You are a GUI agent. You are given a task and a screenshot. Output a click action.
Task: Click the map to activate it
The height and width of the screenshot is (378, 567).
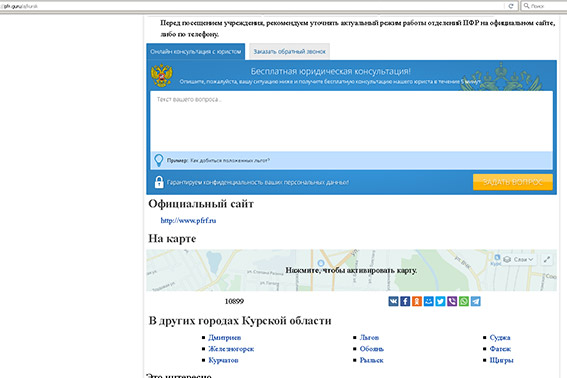point(351,270)
